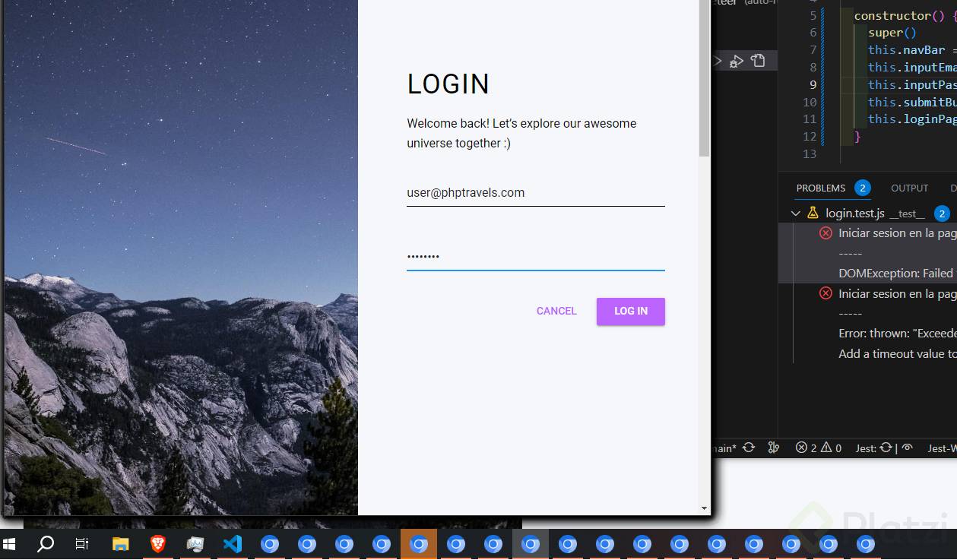This screenshot has height=560, width=957.
Task: Select the 'Iniciar sesion' problem above 'Error: thrown'
Action: coord(897,293)
